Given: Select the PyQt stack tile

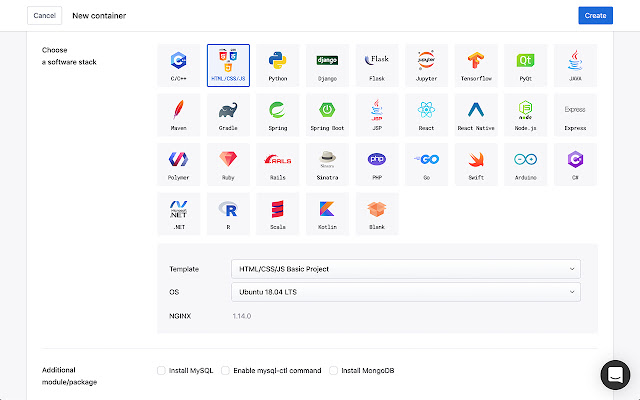Looking at the screenshot, I should point(525,65).
